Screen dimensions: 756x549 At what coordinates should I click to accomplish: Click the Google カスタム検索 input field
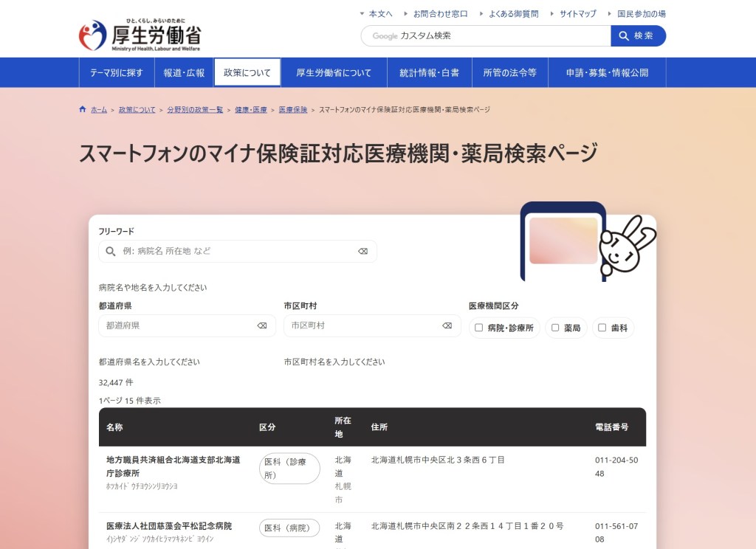pyautogui.click(x=502, y=36)
